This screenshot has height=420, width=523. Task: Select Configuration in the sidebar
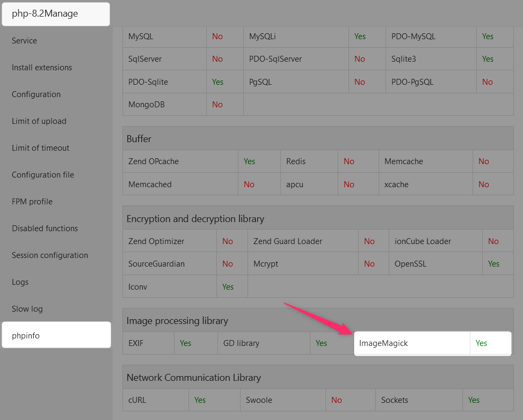point(36,94)
